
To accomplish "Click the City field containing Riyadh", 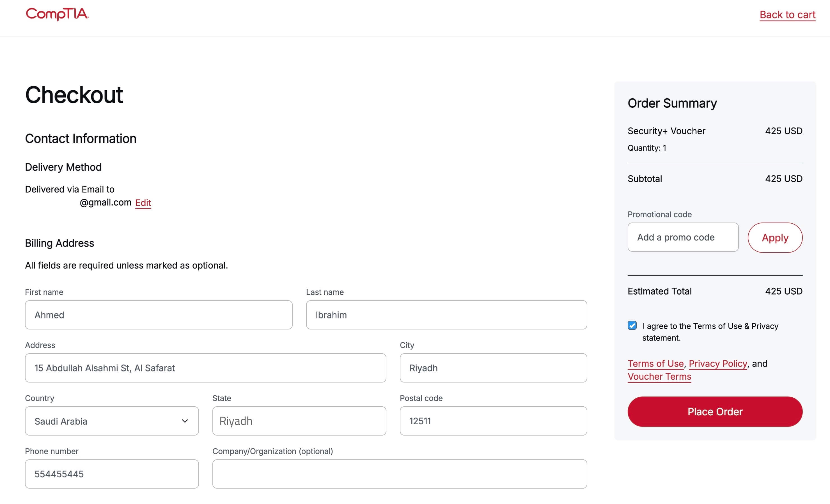I will click(x=493, y=368).
